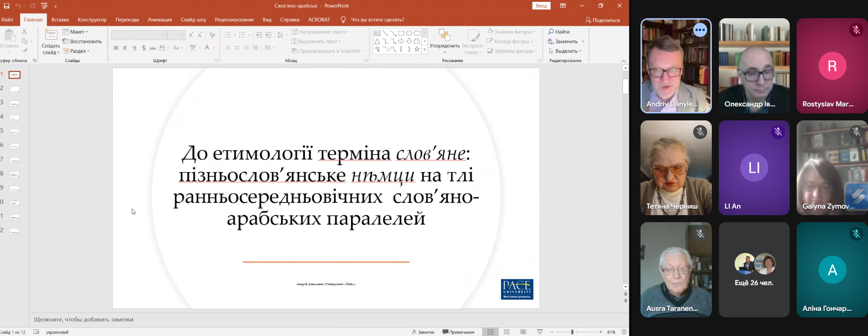Image resolution: width=868 pixels, height=336 pixels.
Task: Fit slide to current window icon
Action: click(x=624, y=332)
